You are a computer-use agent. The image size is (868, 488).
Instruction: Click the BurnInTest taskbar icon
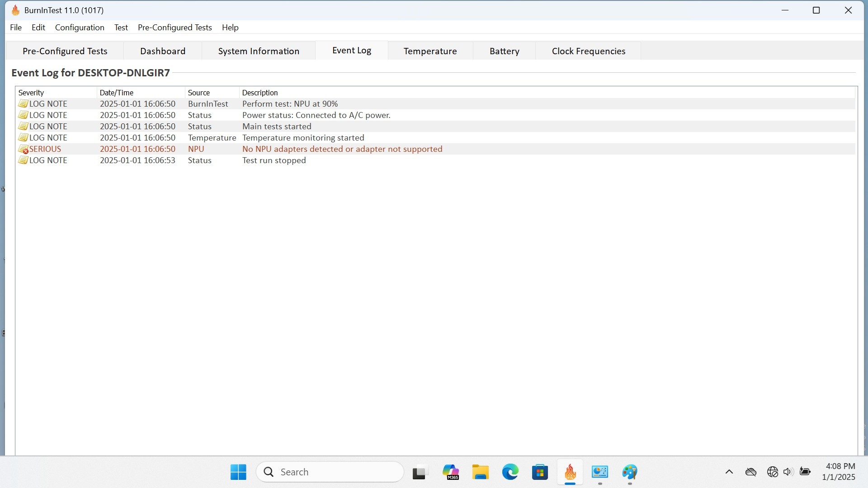coord(570,472)
